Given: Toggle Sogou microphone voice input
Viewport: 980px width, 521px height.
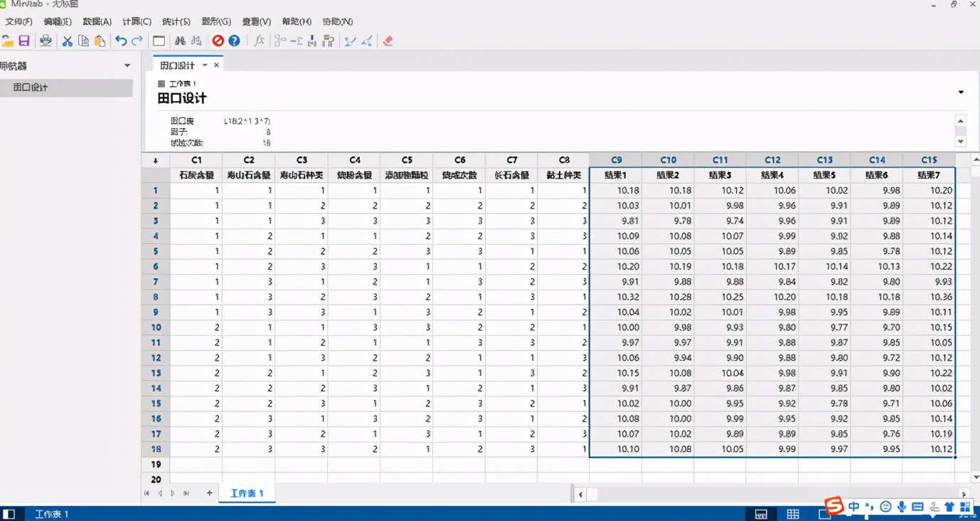Looking at the screenshot, I should (901, 507).
